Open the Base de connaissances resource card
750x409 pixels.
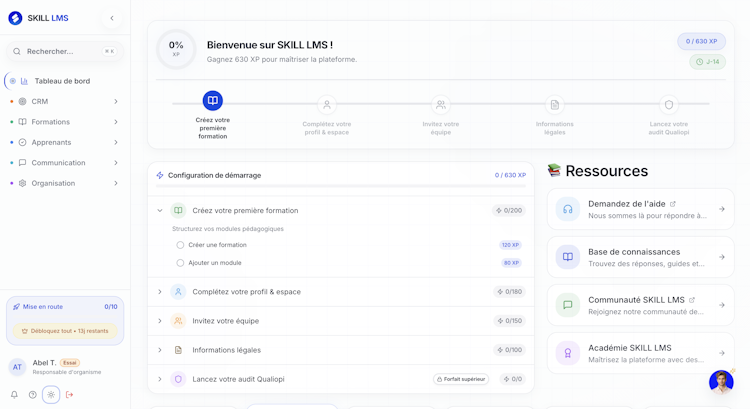click(640, 257)
